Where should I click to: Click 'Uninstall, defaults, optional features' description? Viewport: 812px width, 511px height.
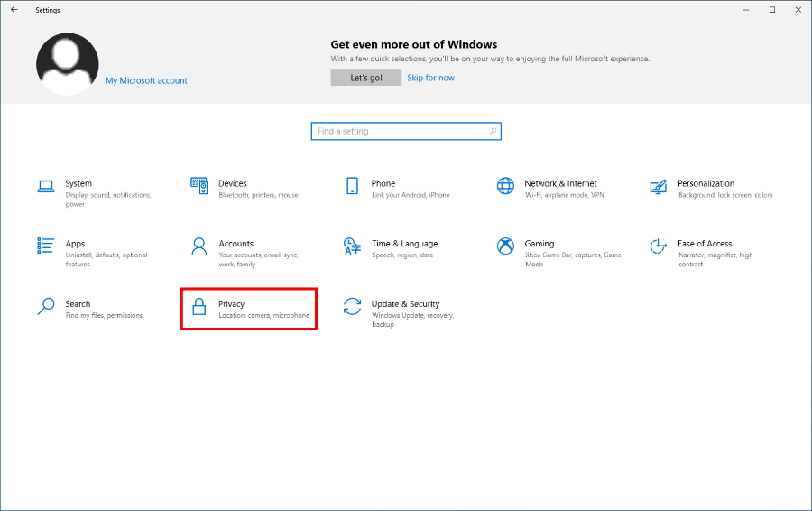click(x=106, y=260)
